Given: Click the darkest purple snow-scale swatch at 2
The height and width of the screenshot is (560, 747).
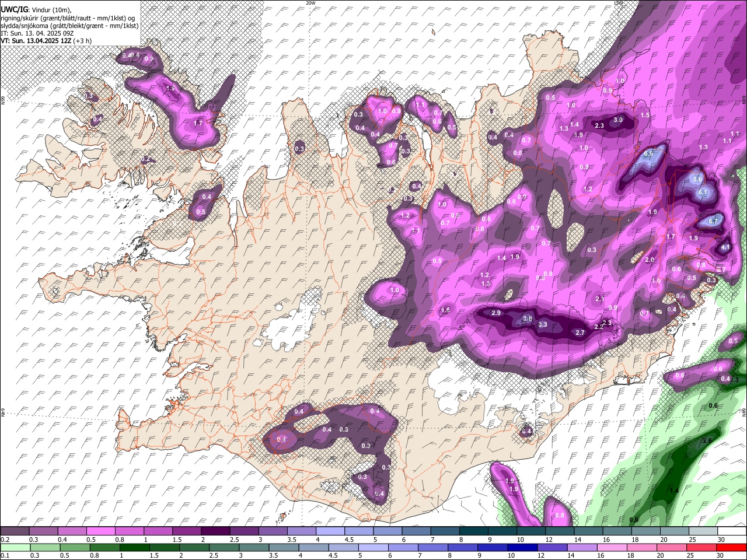Looking at the screenshot, I should [215, 531].
